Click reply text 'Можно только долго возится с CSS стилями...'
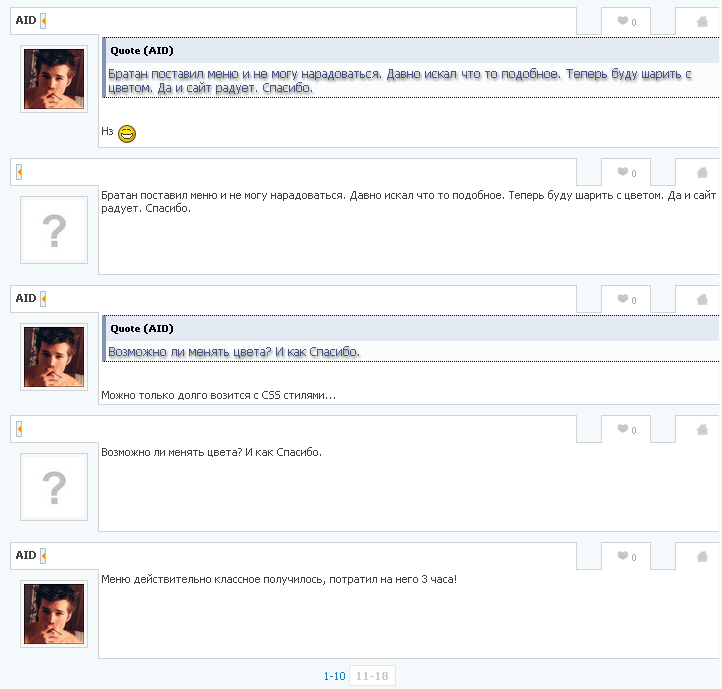 coord(219,396)
